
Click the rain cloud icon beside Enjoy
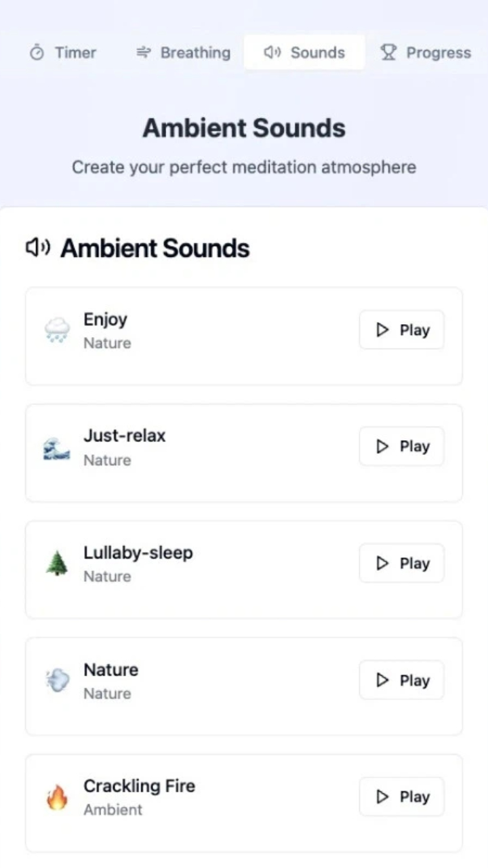[x=57, y=331]
